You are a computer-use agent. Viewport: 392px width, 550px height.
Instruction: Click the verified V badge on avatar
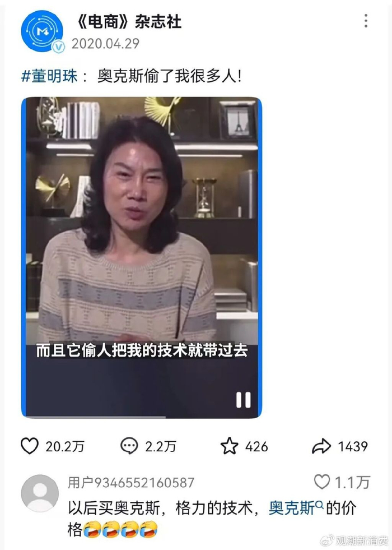[x=58, y=47]
